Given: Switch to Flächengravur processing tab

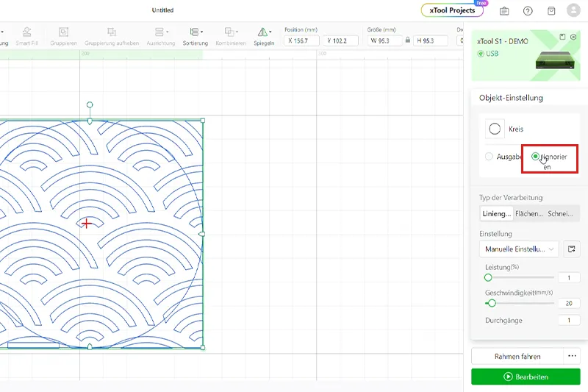Looking at the screenshot, I should coord(529,214).
